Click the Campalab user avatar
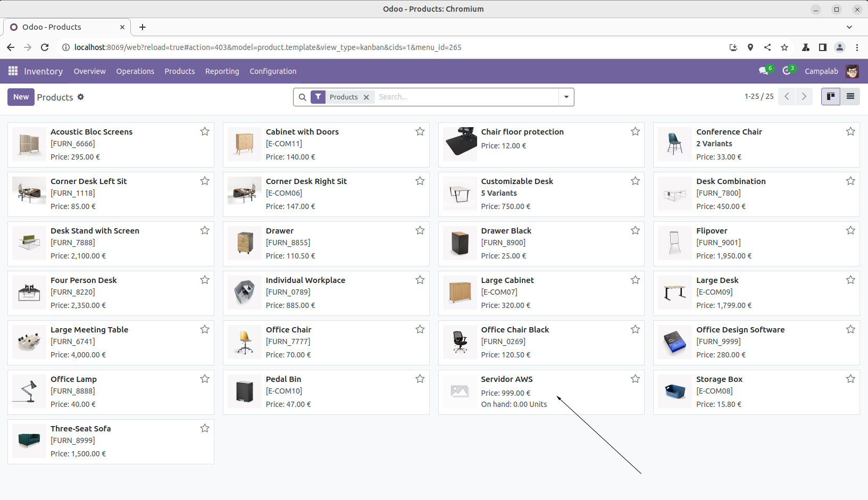The height and width of the screenshot is (500, 868). [852, 71]
